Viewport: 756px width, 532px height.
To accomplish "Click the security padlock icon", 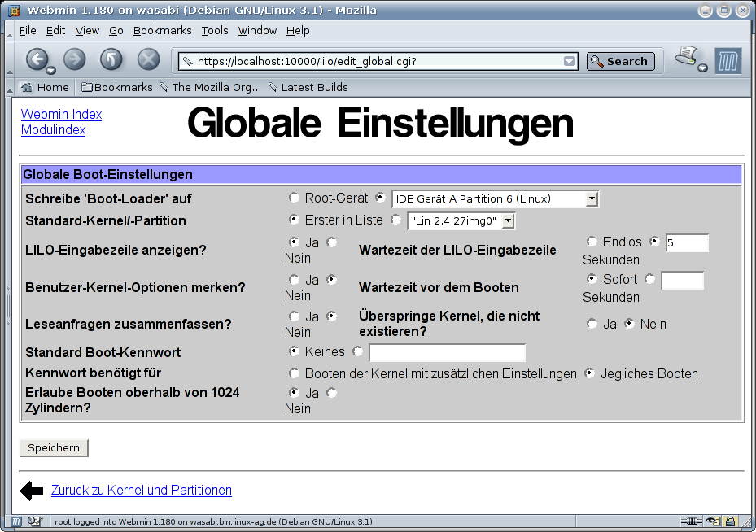I will click(x=731, y=521).
